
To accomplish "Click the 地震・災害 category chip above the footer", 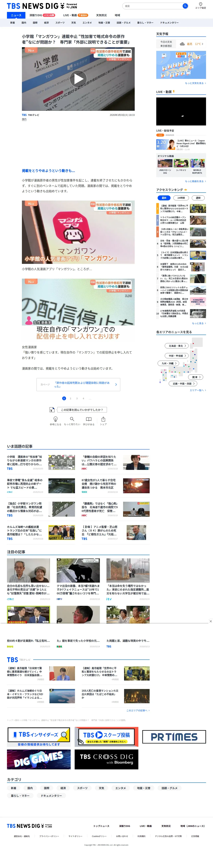I will point(143,788).
